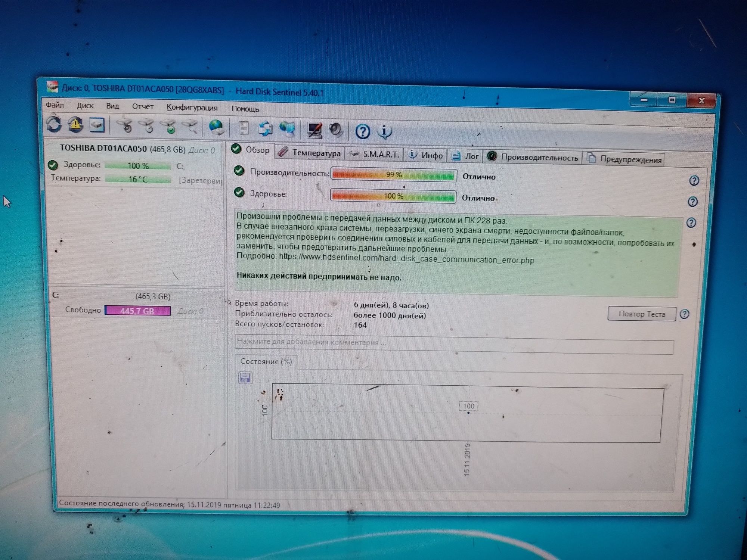Minimize the Hard Disk Sentinel window
Image resolution: width=747 pixels, height=560 pixels.
644,100
